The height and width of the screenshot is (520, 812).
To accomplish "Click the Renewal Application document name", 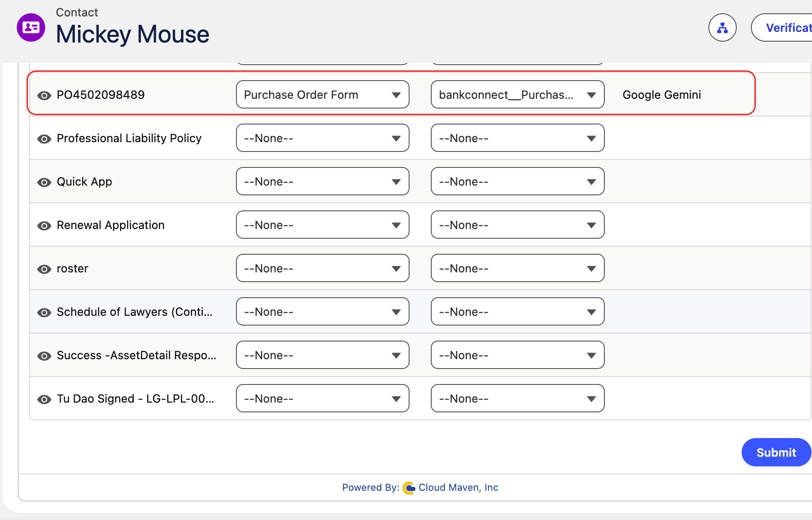I will click(111, 225).
